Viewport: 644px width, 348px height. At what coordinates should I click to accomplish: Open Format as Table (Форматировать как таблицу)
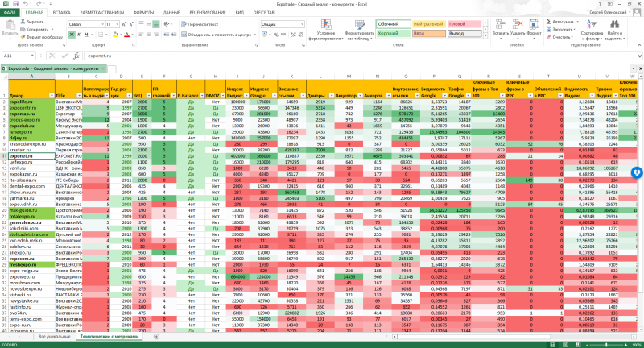point(359,30)
